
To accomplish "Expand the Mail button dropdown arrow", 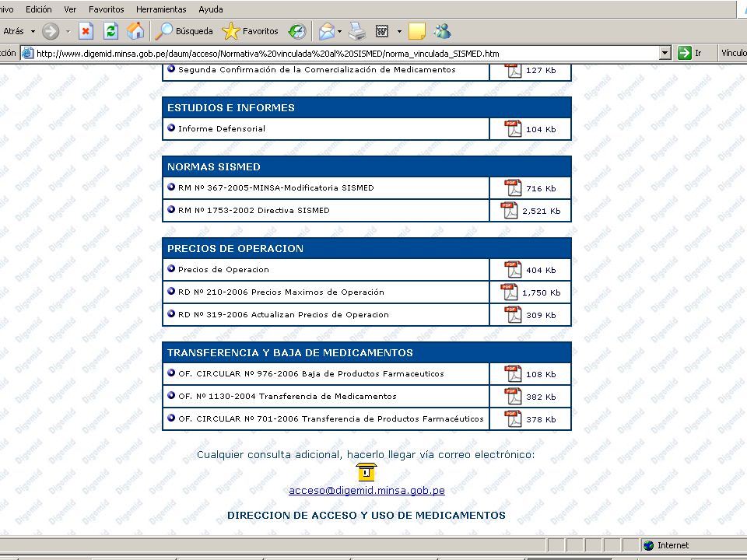I will click(x=340, y=32).
